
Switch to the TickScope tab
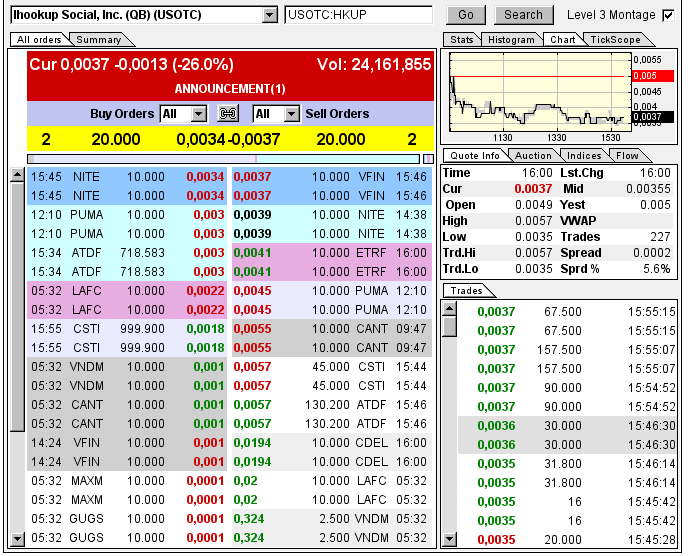click(x=615, y=39)
